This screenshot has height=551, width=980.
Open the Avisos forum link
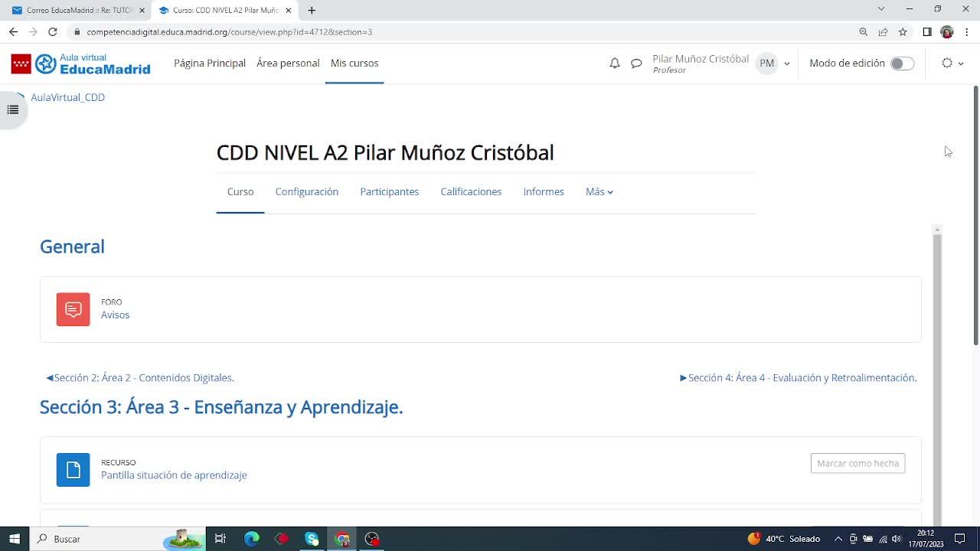116,315
